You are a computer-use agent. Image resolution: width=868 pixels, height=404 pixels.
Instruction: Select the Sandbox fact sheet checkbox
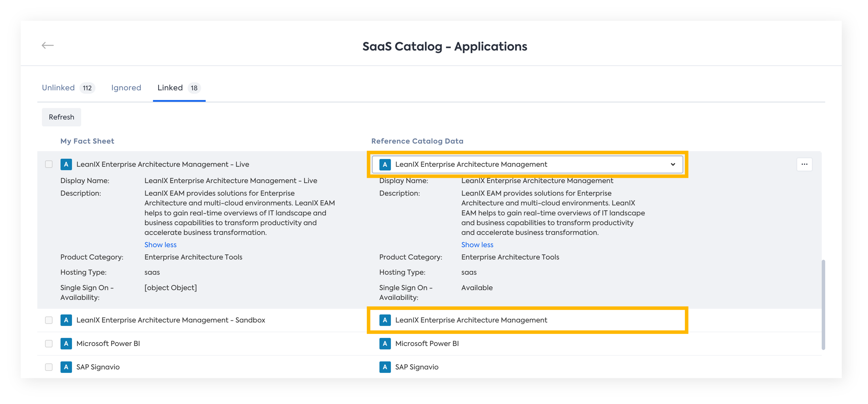click(49, 320)
